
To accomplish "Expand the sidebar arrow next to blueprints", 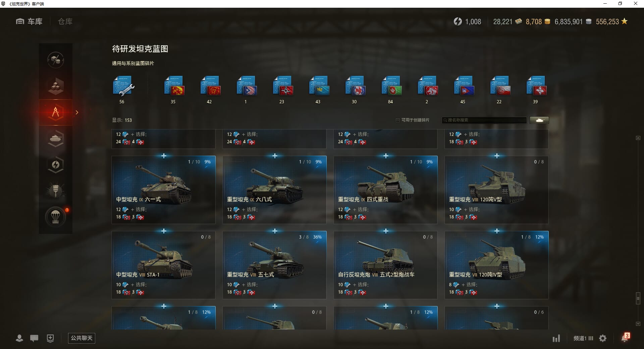I will coord(77,112).
